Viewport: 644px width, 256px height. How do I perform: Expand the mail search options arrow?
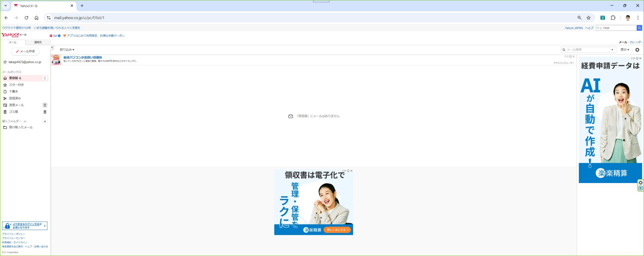click(x=612, y=50)
